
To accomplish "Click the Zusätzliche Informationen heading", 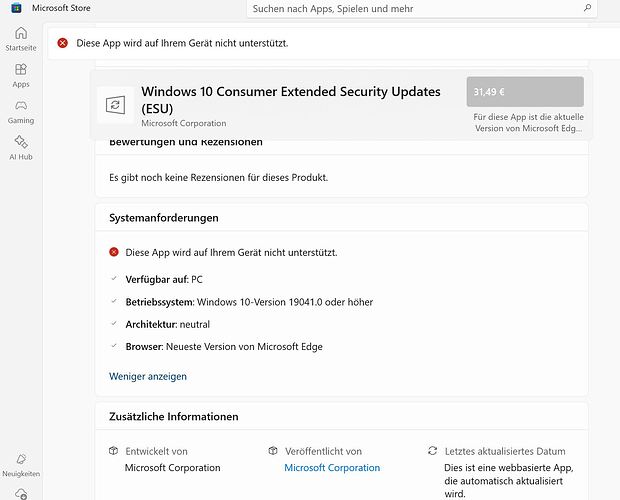I will [x=174, y=416].
